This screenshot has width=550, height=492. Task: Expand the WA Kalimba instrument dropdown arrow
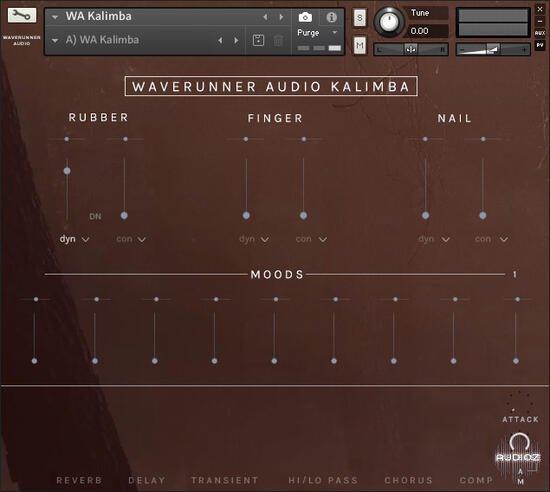(x=55, y=17)
